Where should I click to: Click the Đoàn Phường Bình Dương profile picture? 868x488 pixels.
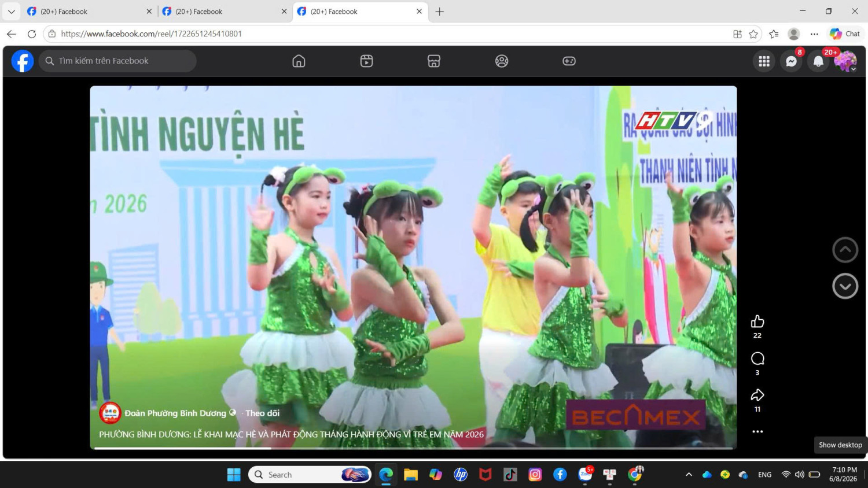pyautogui.click(x=110, y=413)
